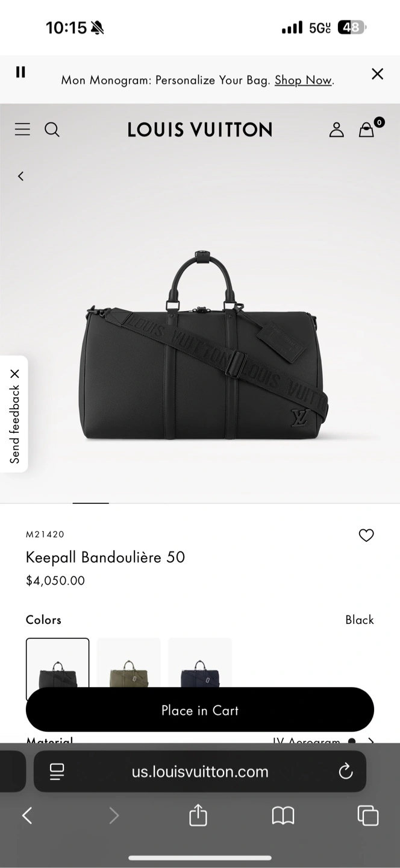Image resolution: width=400 pixels, height=868 pixels.
Task: Expand the Material options chevron
Action: click(x=371, y=741)
